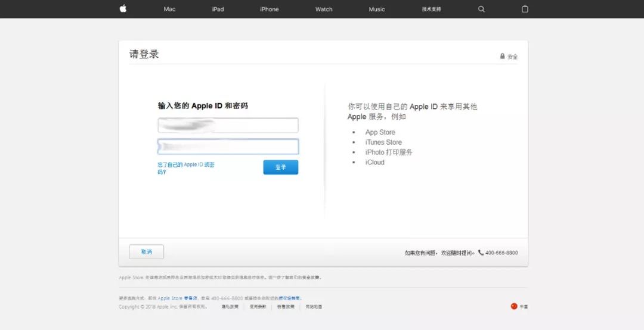Click the lock icon beside 安全

[502, 57]
